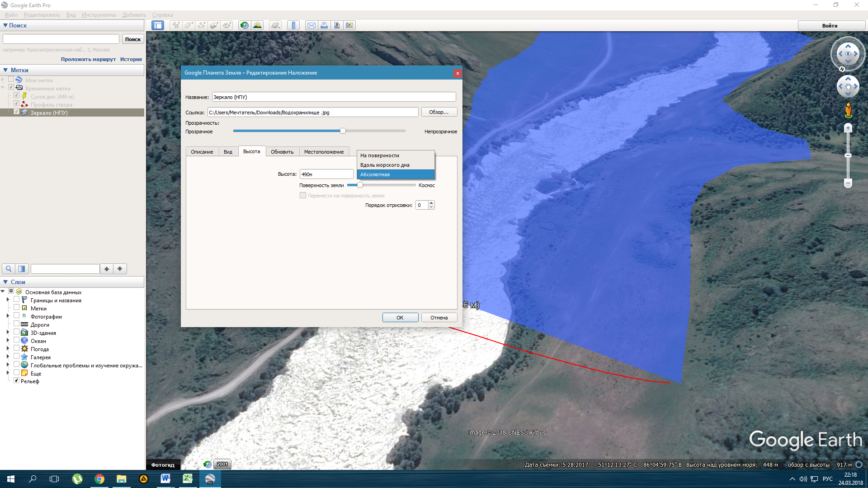Image resolution: width=868 pixels, height=488 pixels.
Task: Click the save image icon
Action: click(x=337, y=25)
